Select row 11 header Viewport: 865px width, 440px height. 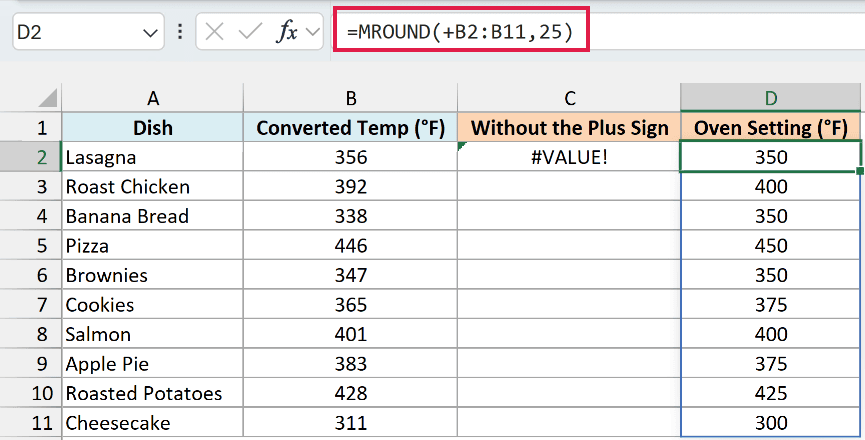click(x=30, y=422)
